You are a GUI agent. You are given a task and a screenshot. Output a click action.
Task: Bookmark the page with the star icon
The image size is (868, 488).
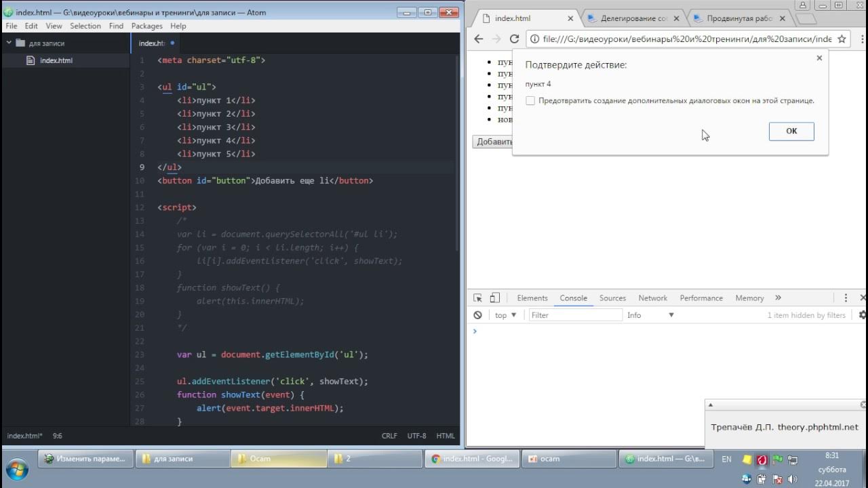coord(842,39)
